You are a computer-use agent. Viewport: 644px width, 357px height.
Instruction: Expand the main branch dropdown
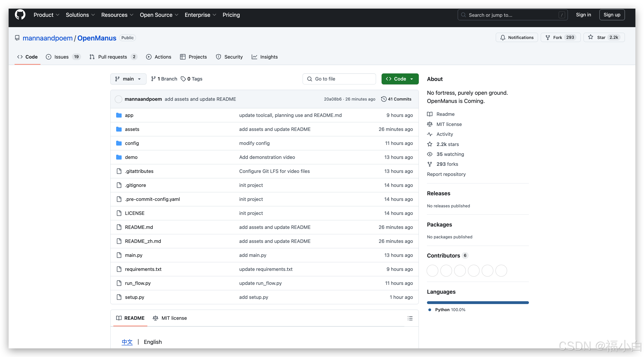(128, 79)
